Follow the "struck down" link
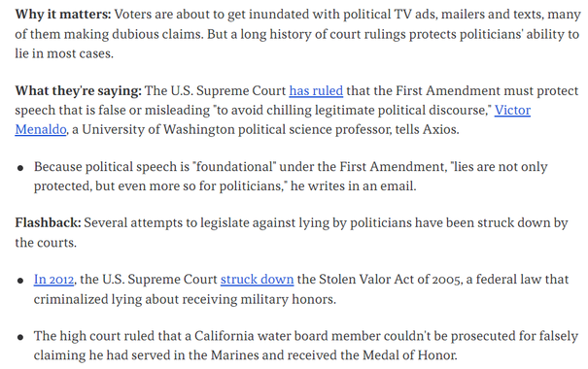Viewport: 588px width, 369px height. [x=257, y=280]
